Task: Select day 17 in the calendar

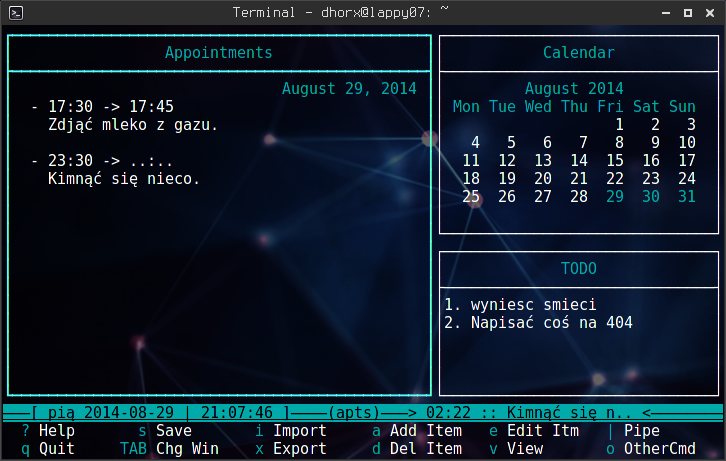Action: click(687, 161)
